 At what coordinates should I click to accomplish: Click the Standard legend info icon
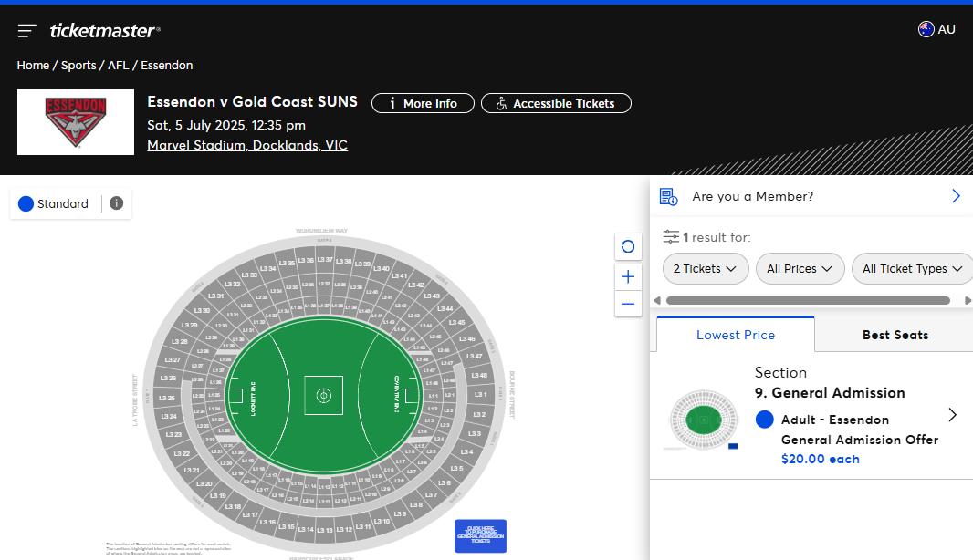[116, 203]
